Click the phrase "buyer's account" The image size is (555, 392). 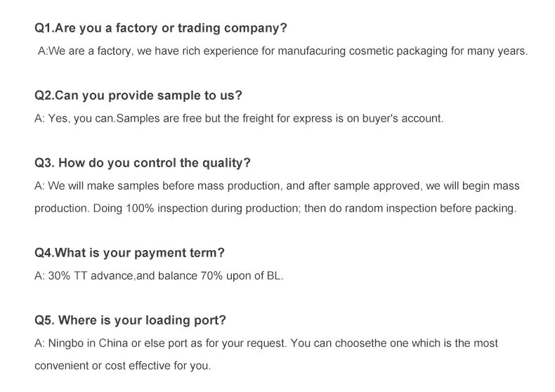[x=403, y=119]
